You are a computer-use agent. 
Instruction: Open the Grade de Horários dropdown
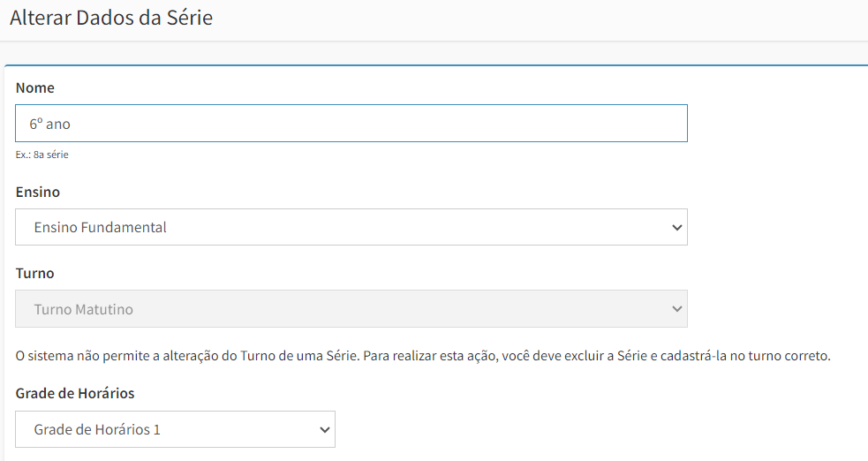[175, 429]
